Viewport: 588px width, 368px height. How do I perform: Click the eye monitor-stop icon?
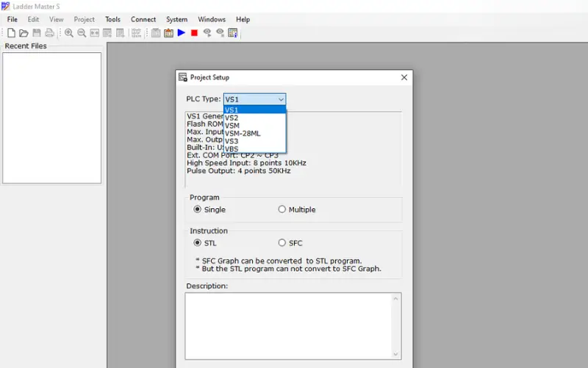(x=220, y=33)
